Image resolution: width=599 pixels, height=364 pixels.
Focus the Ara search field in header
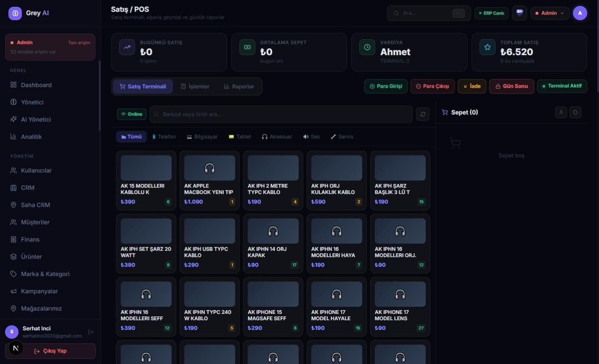point(429,13)
